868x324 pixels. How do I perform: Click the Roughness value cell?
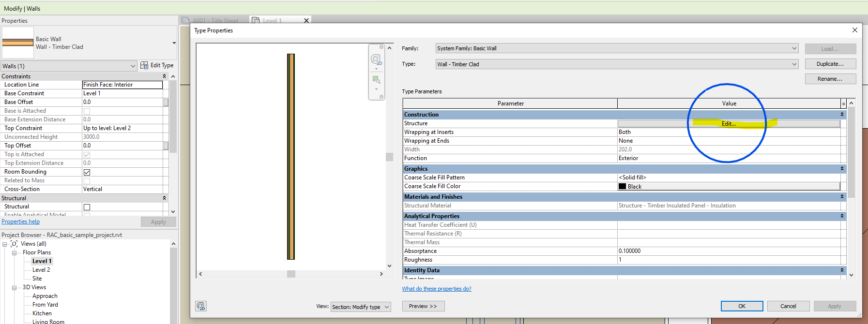729,260
